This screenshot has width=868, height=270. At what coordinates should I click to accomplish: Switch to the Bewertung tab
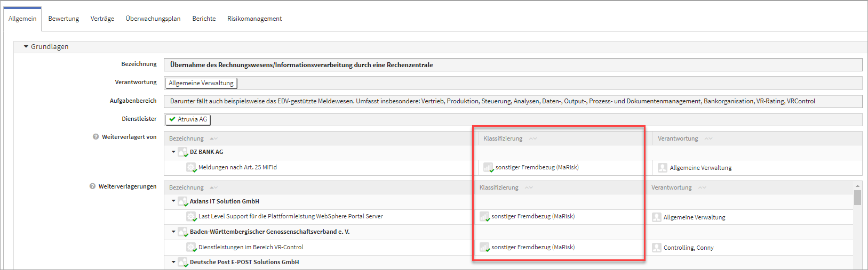tap(63, 19)
